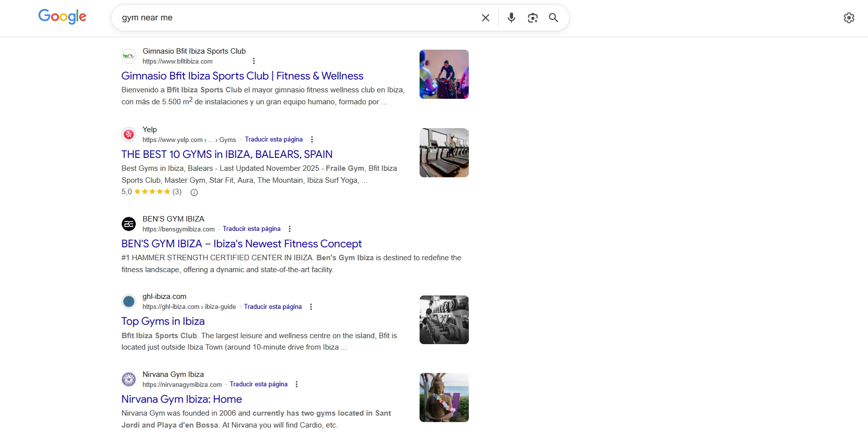Open the Top Gyms in Ibiza result
This screenshot has width=868, height=438.
[163, 321]
